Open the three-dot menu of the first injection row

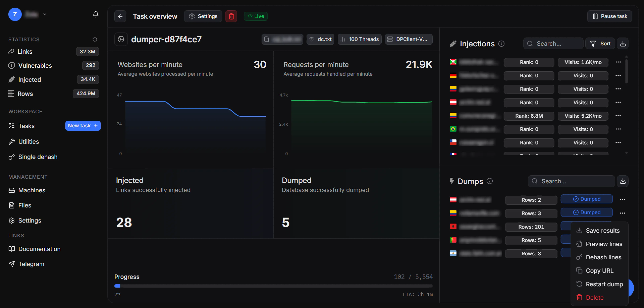[x=618, y=62]
